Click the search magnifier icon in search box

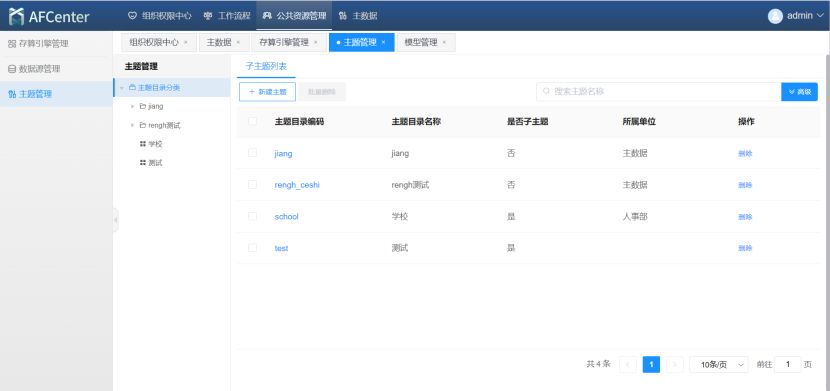click(546, 92)
